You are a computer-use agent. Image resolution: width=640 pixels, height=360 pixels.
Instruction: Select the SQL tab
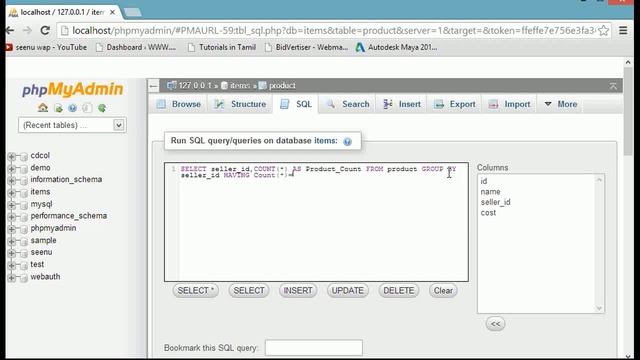(x=296, y=104)
